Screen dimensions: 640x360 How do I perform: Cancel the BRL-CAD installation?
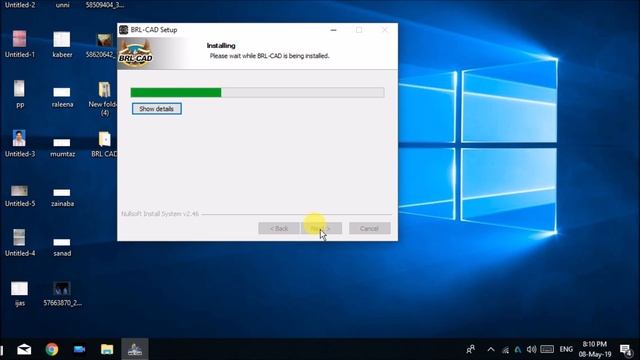pos(369,228)
